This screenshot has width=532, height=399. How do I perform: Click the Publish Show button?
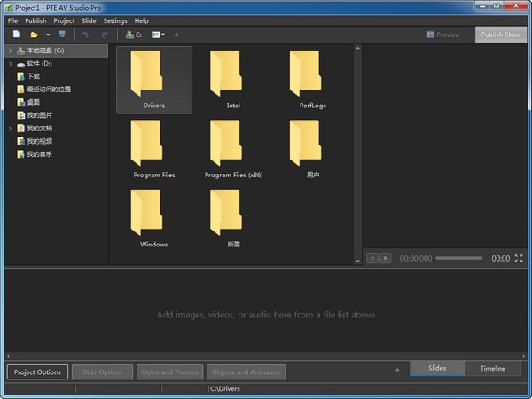[501, 35]
